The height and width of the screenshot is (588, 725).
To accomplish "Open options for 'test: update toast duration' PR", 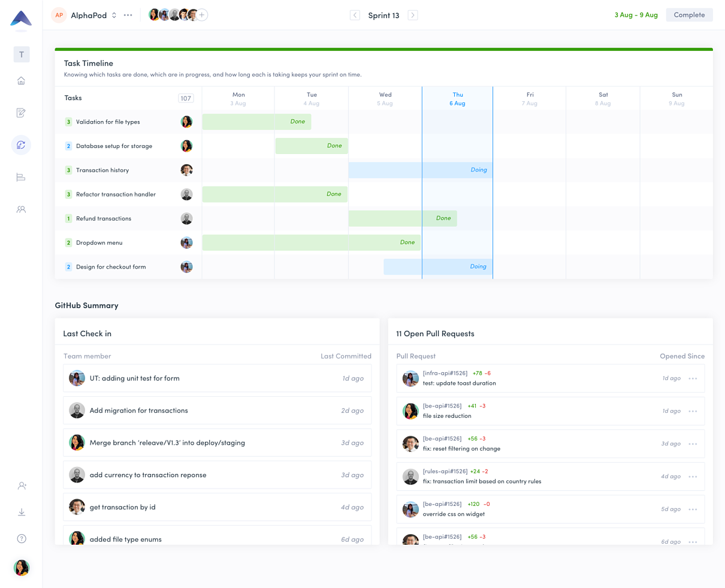I will pyautogui.click(x=693, y=379).
